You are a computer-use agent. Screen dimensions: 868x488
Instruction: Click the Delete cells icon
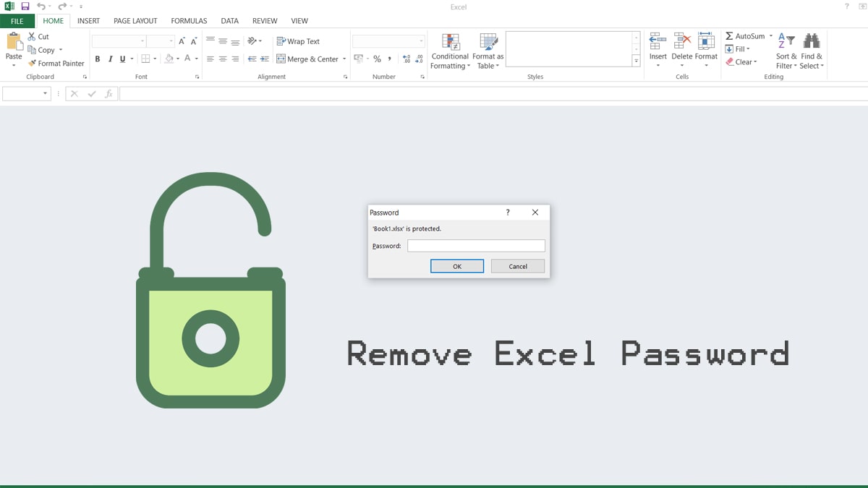(682, 41)
